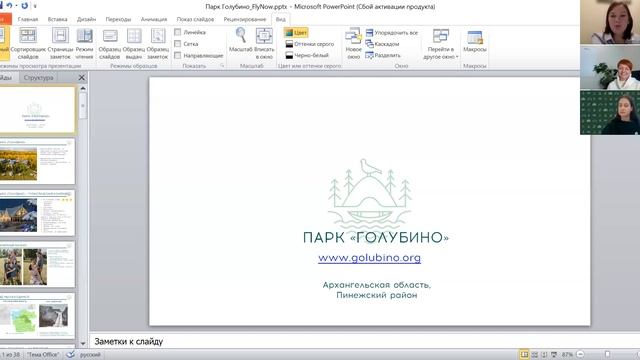This screenshot has height=360, width=640.
Task: Click 'Архангельская область, Пинежский район' text
Action: point(376,290)
